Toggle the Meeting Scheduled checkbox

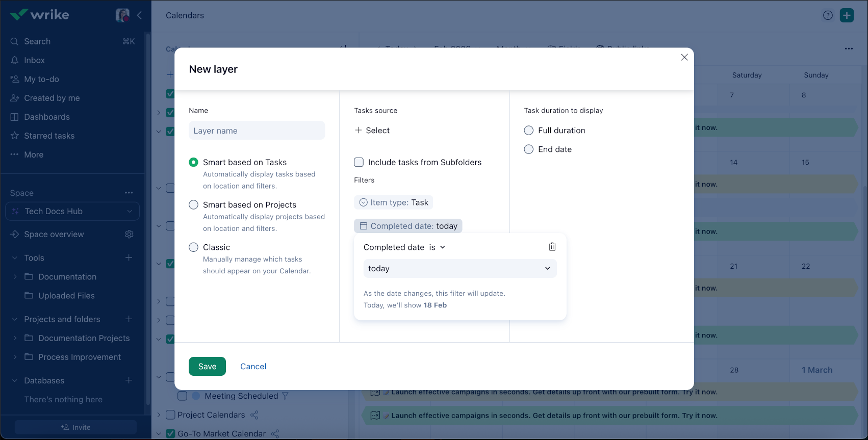tap(182, 396)
